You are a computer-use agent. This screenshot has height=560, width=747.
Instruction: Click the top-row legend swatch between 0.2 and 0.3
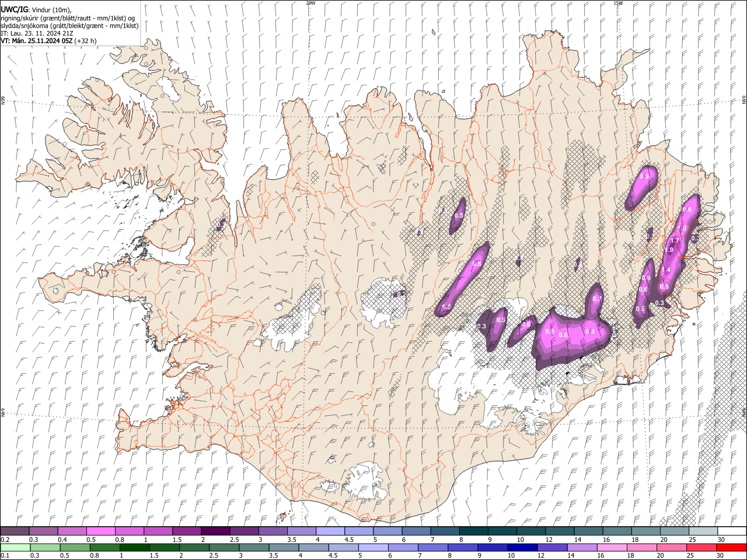[15, 531]
